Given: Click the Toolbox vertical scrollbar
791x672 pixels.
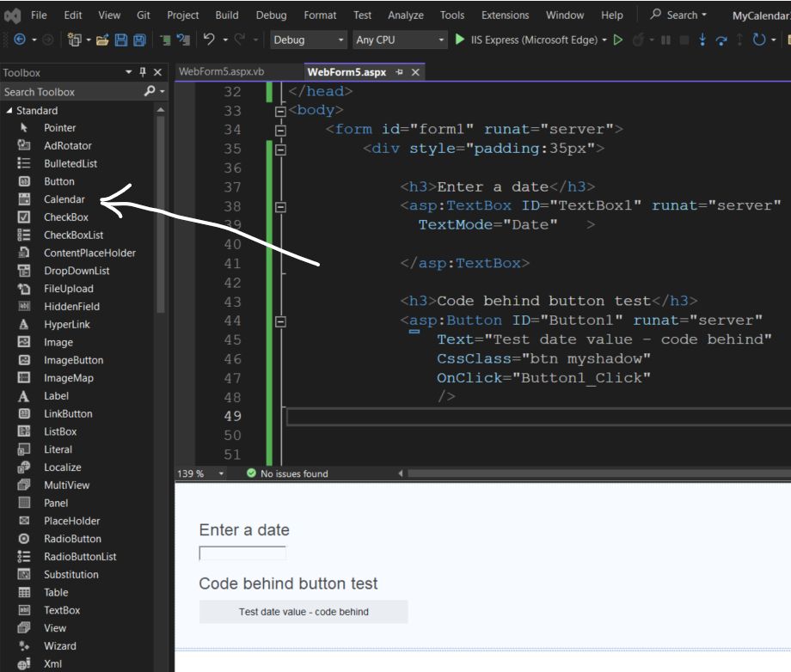Looking at the screenshot, I should (161, 214).
